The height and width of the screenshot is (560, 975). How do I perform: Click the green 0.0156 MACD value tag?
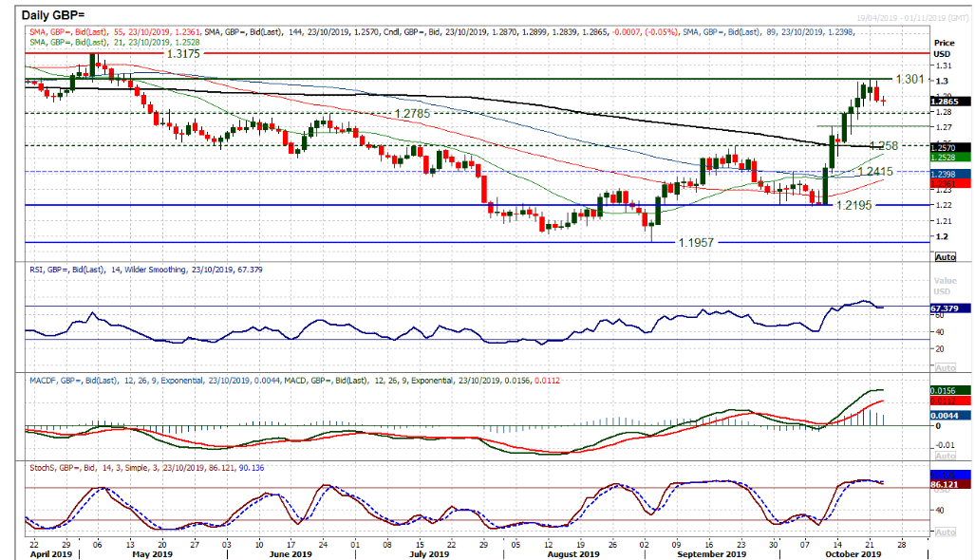pos(949,390)
